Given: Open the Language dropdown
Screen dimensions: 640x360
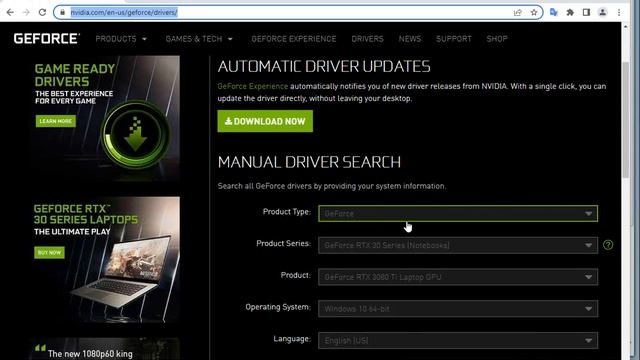Looking at the screenshot, I should [x=458, y=340].
